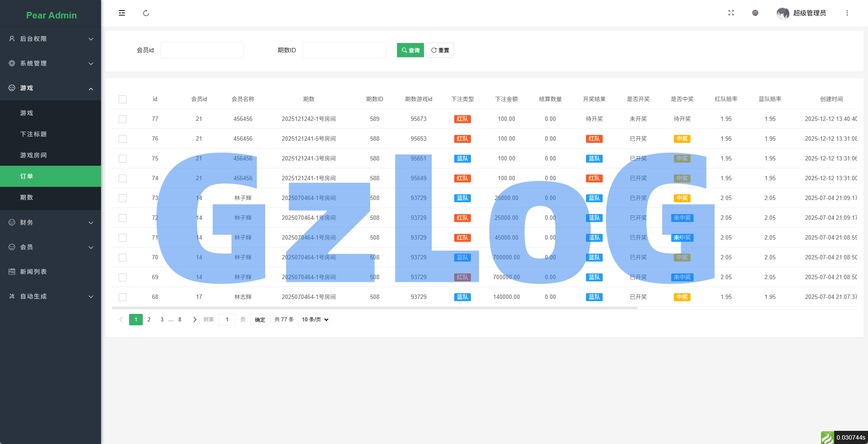This screenshot has width=868, height=444.
Task: Click the horizontal scrollbar under the table
Action: point(374,308)
